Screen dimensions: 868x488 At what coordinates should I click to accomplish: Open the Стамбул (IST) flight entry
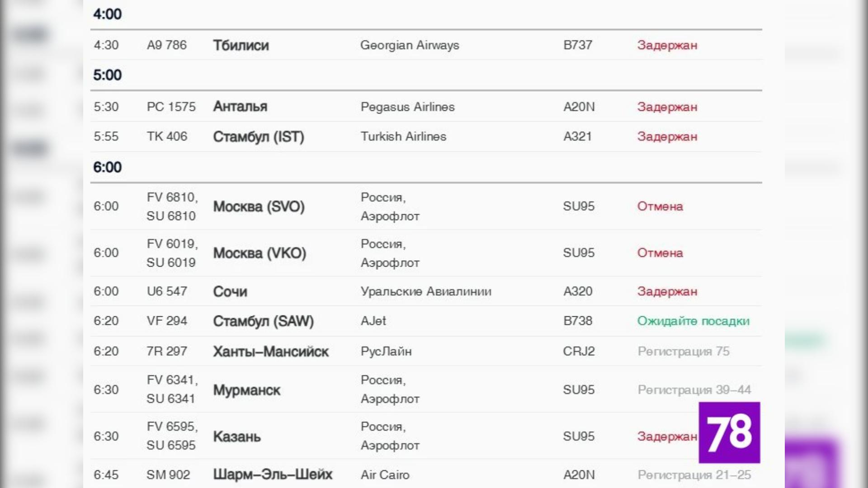pyautogui.click(x=258, y=136)
